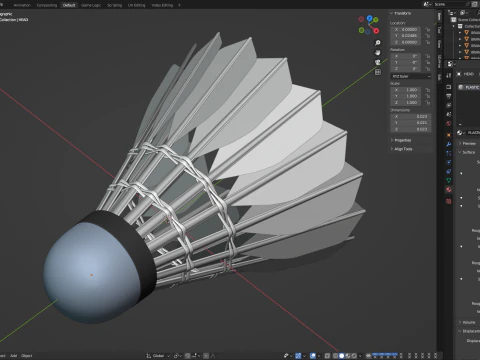Image resolution: width=480 pixels, height=360 pixels.
Task: Open the Compositing workspace tab
Action: coord(47,5)
